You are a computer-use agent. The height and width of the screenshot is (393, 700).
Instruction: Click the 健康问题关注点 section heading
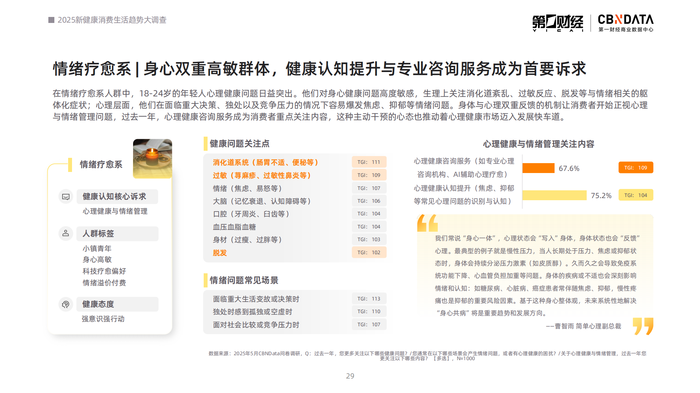(x=240, y=144)
